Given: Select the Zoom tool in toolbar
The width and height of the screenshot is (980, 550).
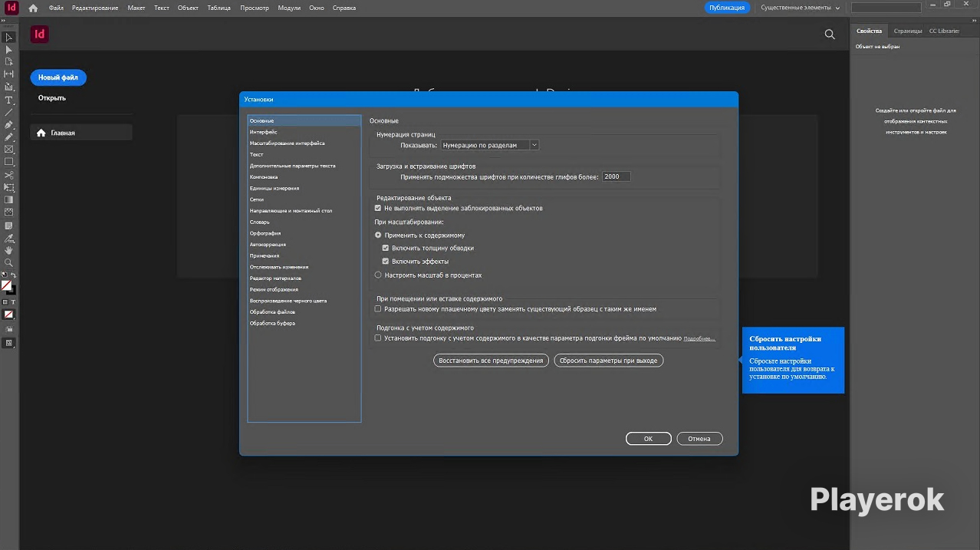Looking at the screenshot, I should click(x=9, y=262).
